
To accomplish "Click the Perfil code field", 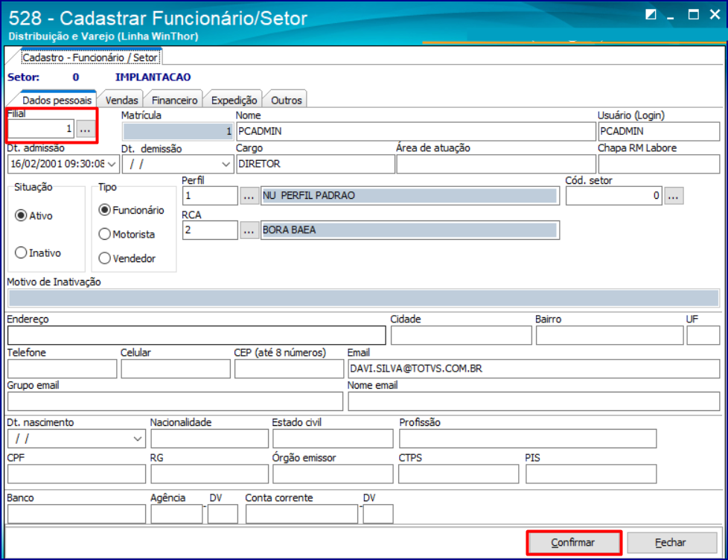I will pyautogui.click(x=211, y=196).
